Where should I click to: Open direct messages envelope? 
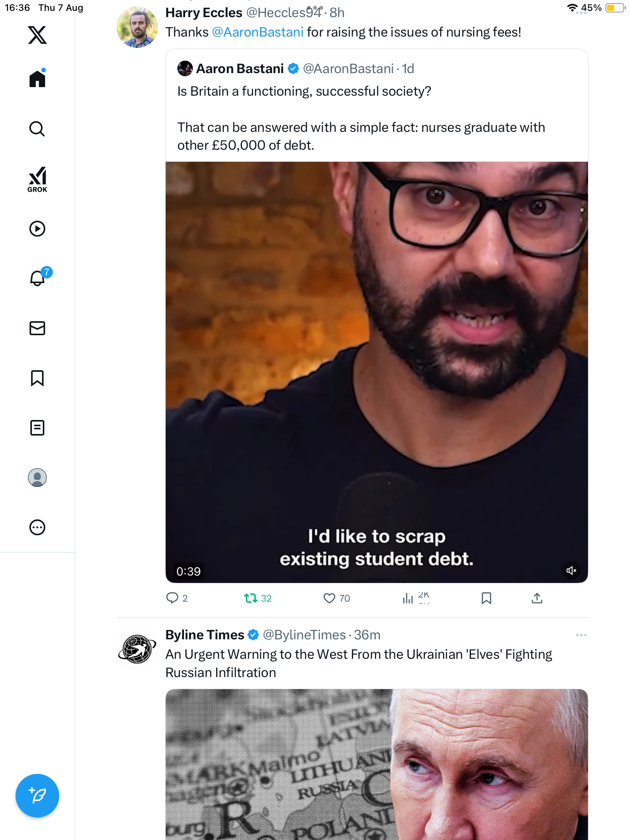pos(37,328)
